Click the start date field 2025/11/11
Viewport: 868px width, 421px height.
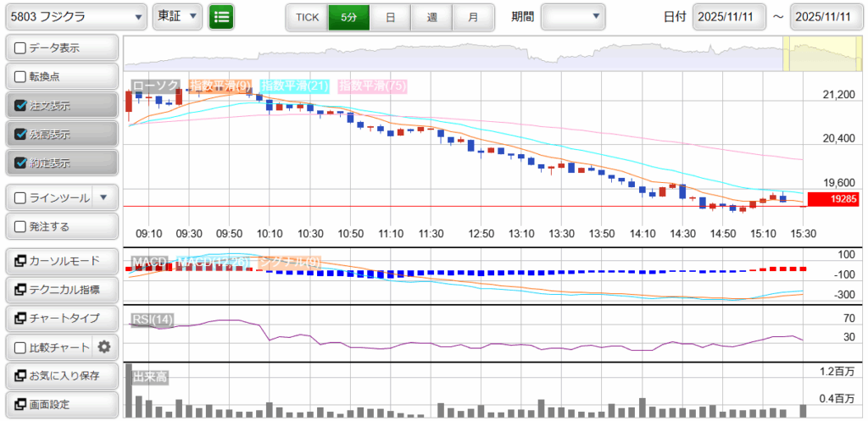click(728, 17)
